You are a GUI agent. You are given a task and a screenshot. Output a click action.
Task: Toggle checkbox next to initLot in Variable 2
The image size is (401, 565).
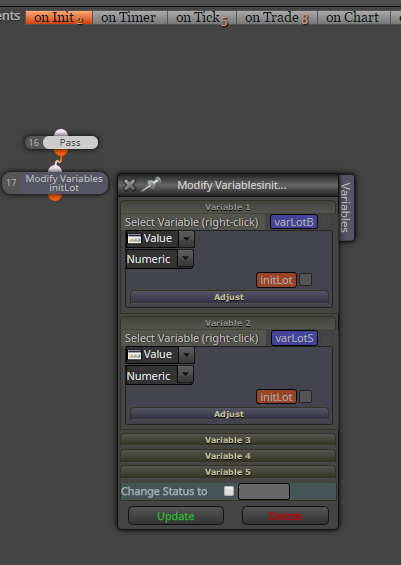tap(306, 397)
